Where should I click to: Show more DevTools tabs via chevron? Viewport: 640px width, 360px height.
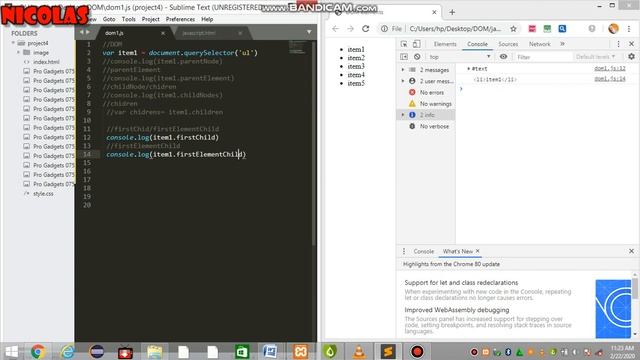[x=562, y=44]
